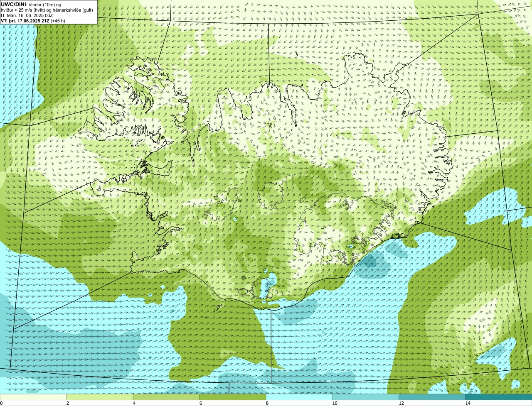Click the light green 2–4 legend swatch
Screen dimensions: 532x406
point(100,397)
